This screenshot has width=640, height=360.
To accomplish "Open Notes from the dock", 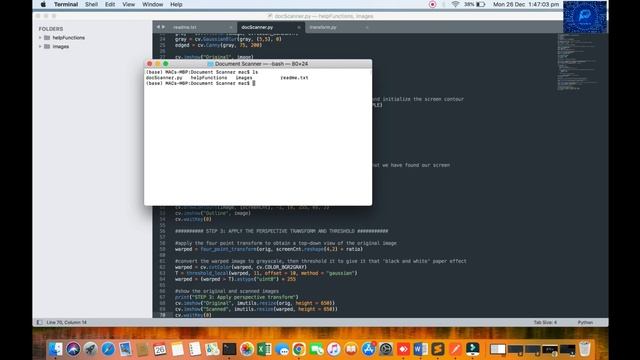I will 178,349.
